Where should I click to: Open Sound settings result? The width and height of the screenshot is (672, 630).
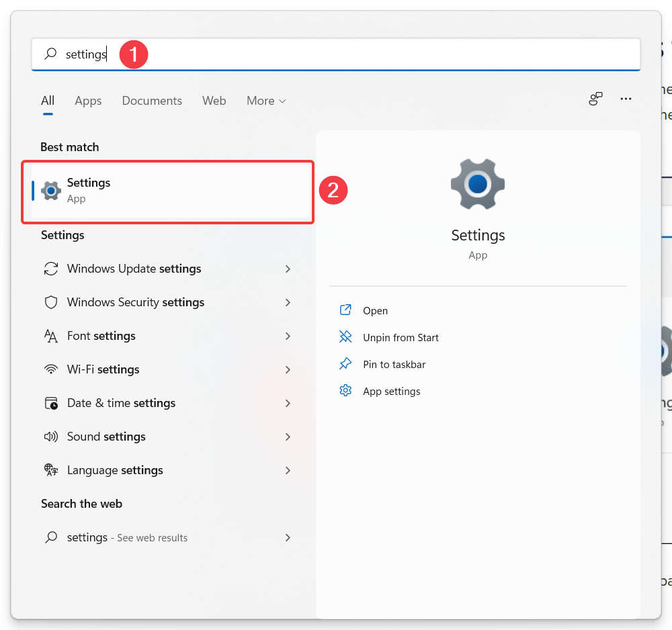pos(168,437)
